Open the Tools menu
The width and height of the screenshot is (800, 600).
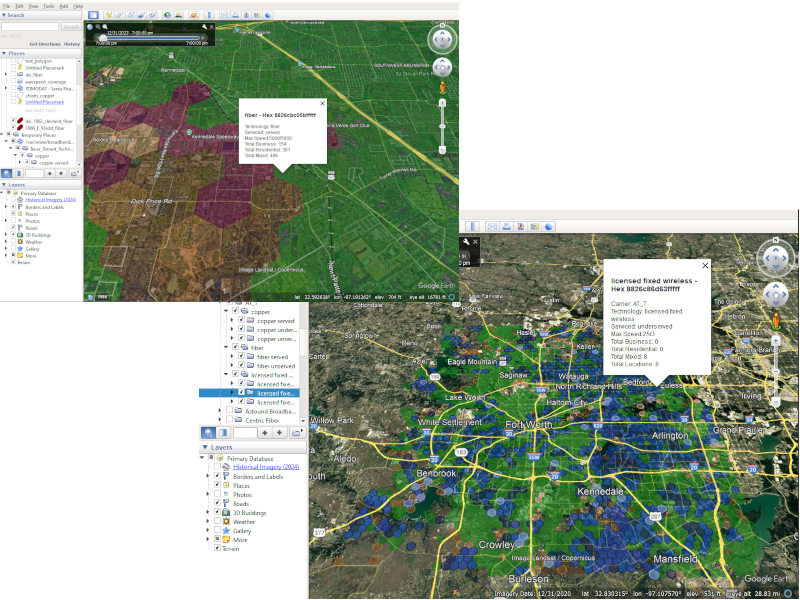tap(48, 6)
